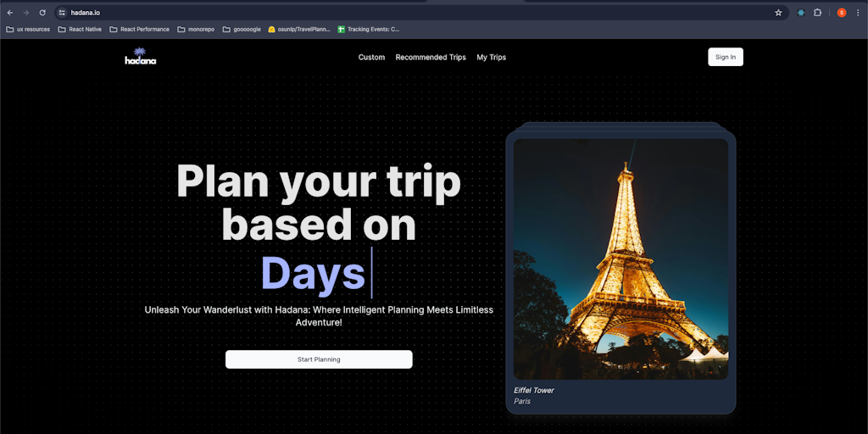Open the React Performance bookmark folder
The height and width of the screenshot is (434, 868).
[x=140, y=30]
